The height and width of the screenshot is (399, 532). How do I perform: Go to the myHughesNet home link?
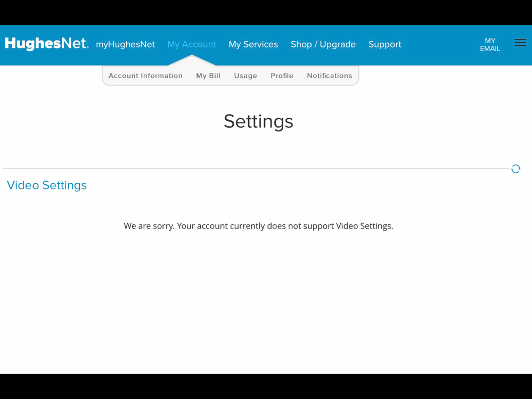[125, 45]
